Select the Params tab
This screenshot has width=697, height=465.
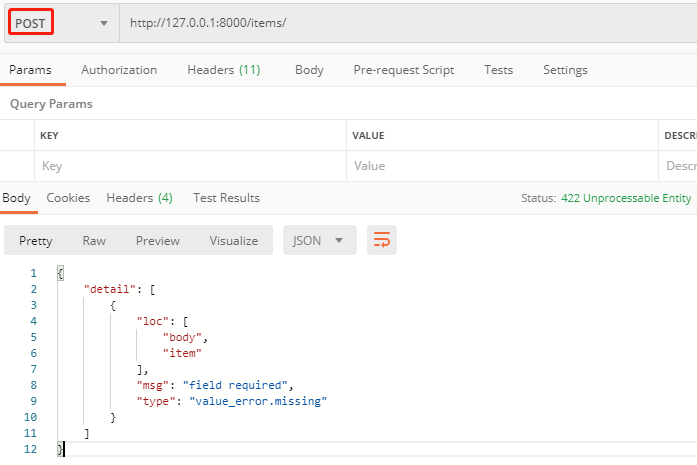[x=30, y=70]
